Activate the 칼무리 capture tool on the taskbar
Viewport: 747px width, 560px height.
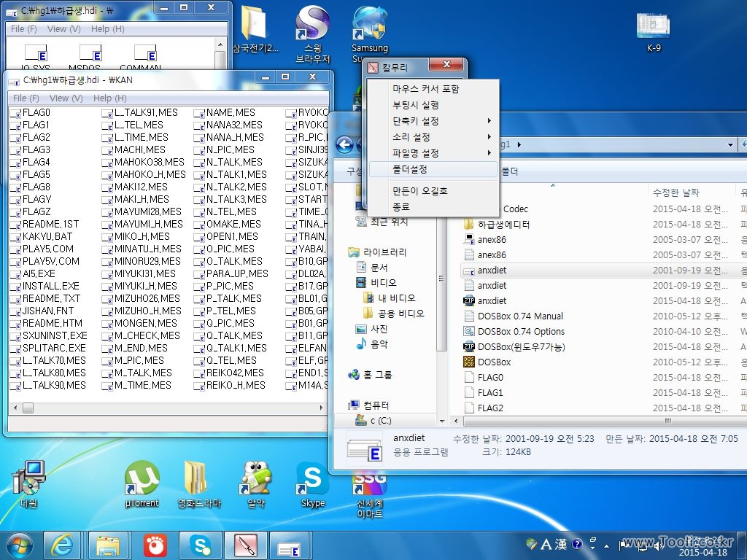tap(246, 545)
